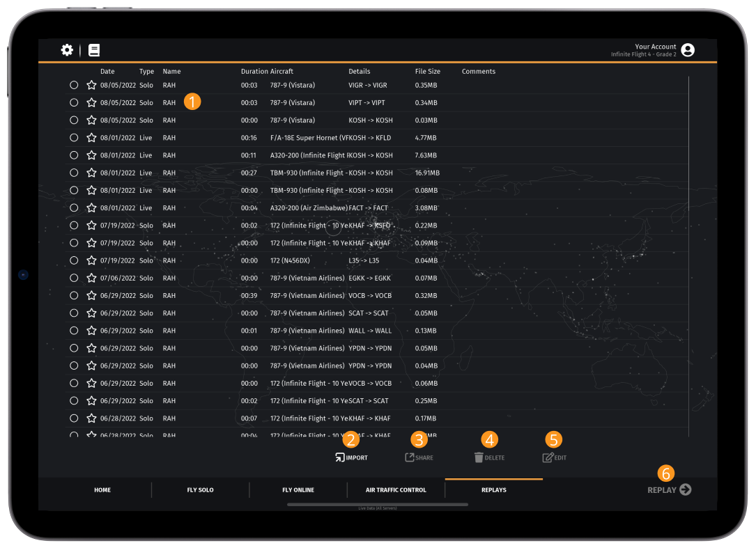Click the Share replay icon

click(410, 457)
